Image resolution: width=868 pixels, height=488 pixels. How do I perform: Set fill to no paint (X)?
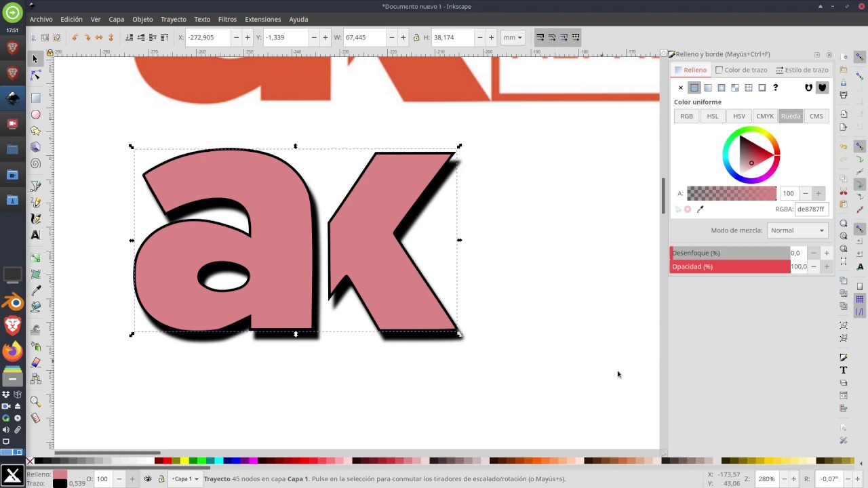click(x=681, y=87)
